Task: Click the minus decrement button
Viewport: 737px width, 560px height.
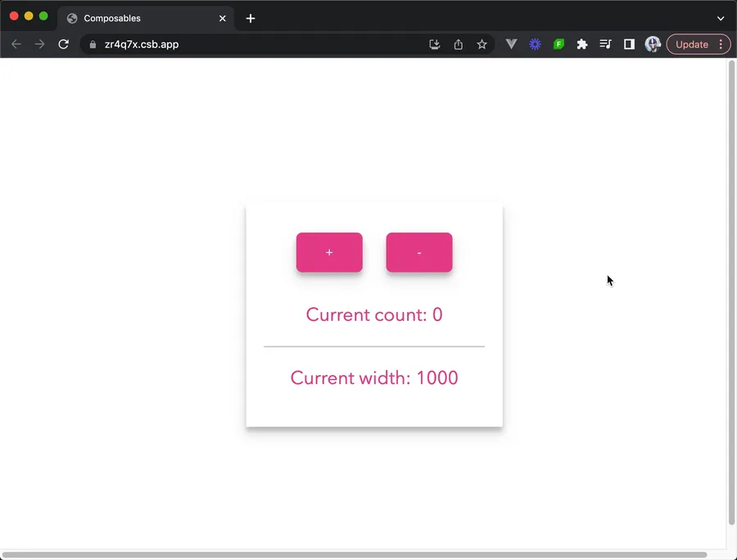Action: [x=419, y=252]
